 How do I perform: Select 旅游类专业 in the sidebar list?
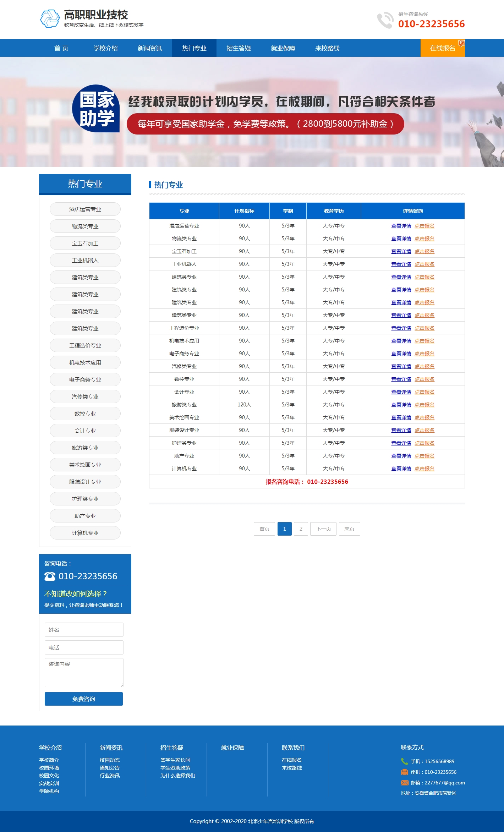coord(85,448)
